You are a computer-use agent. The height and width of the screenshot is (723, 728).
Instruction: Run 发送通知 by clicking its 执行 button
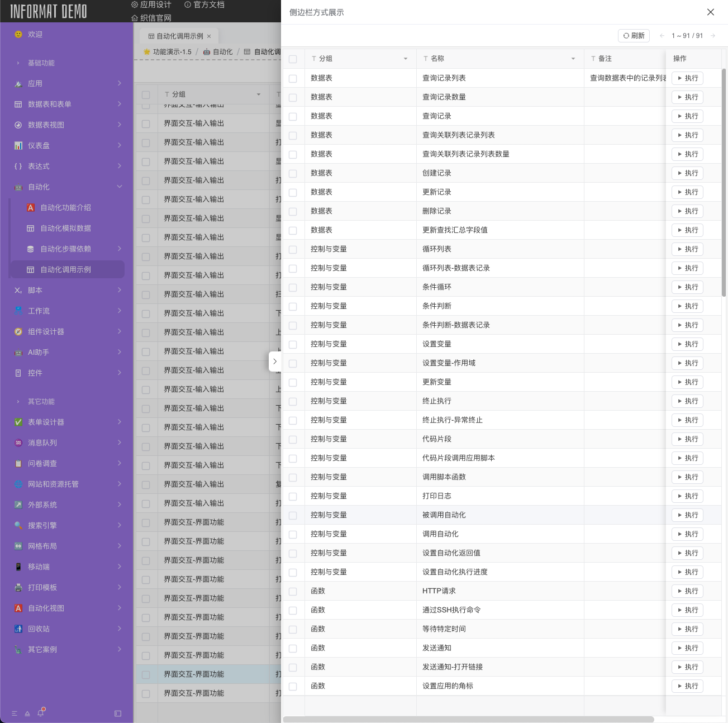(x=687, y=648)
